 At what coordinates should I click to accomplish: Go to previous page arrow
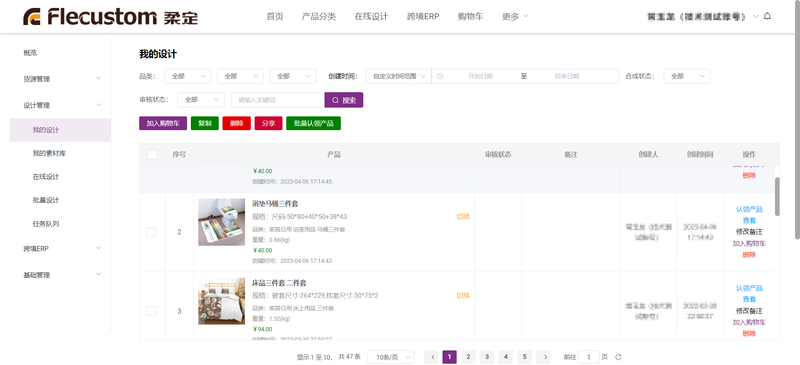[x=431, y=357]
